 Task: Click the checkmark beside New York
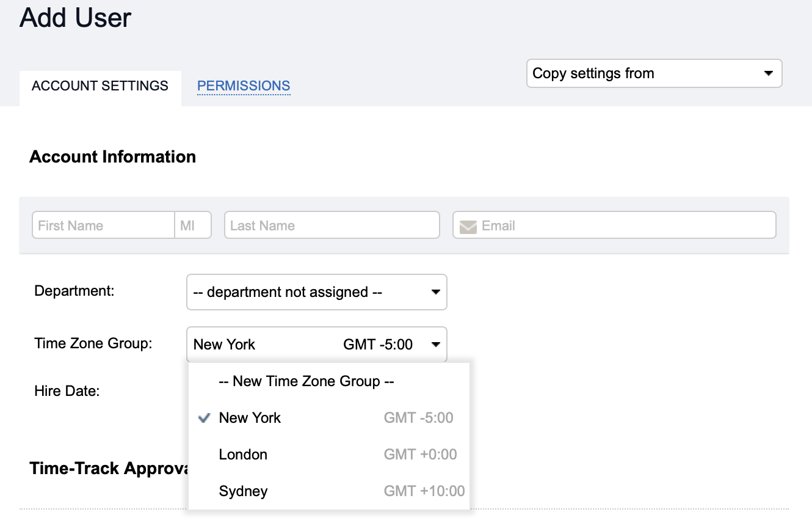(204, 418)
